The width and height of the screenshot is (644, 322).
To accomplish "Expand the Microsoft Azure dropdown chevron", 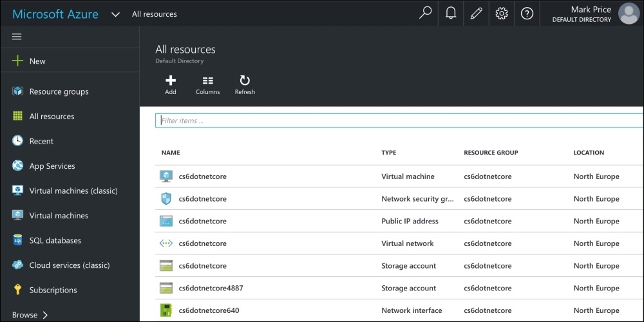I will [x=116, y=14].
